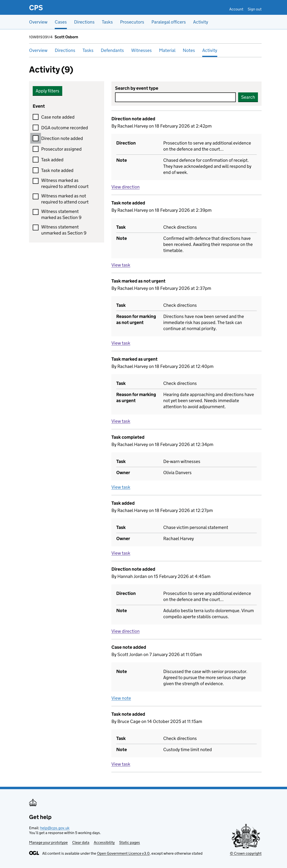Click the OGL logo in footer
Screen dimensions: 287x868
pyautogui.click(x=34, y=853)
